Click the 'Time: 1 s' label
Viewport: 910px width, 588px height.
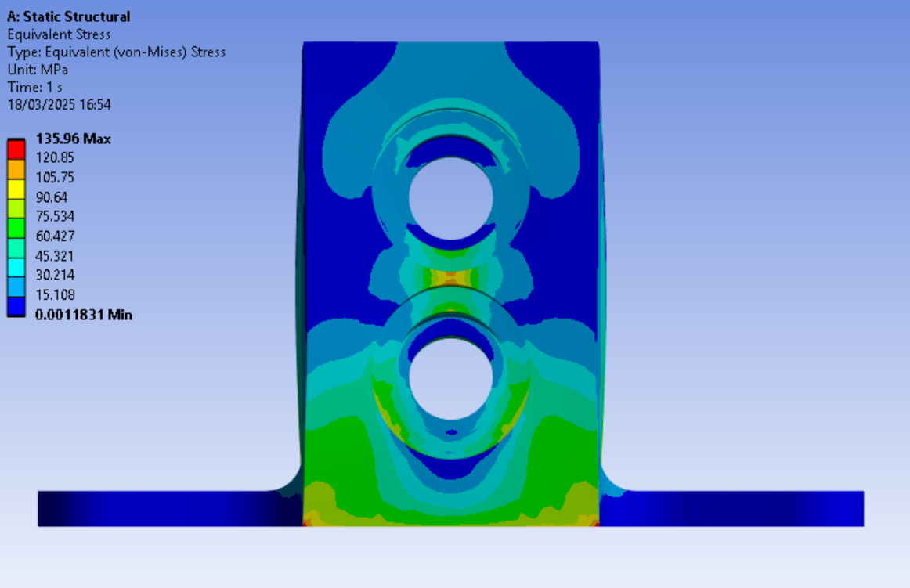pos(34,87)
